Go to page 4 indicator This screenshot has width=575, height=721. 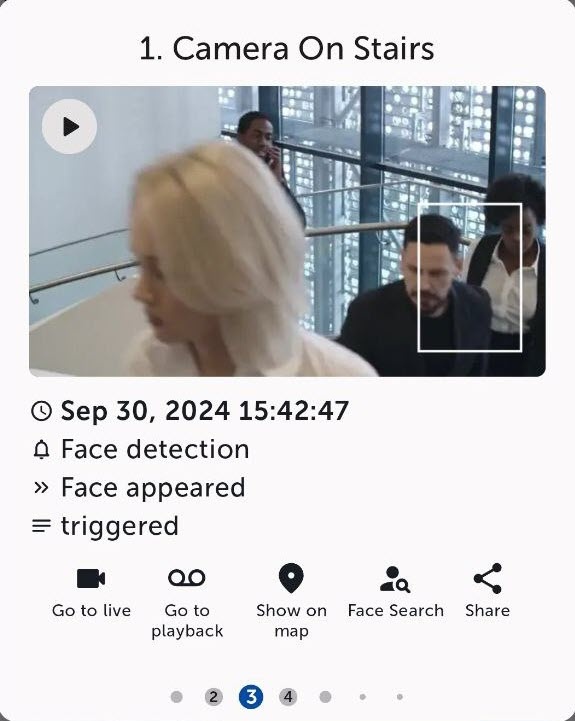(x=288, y=697)
